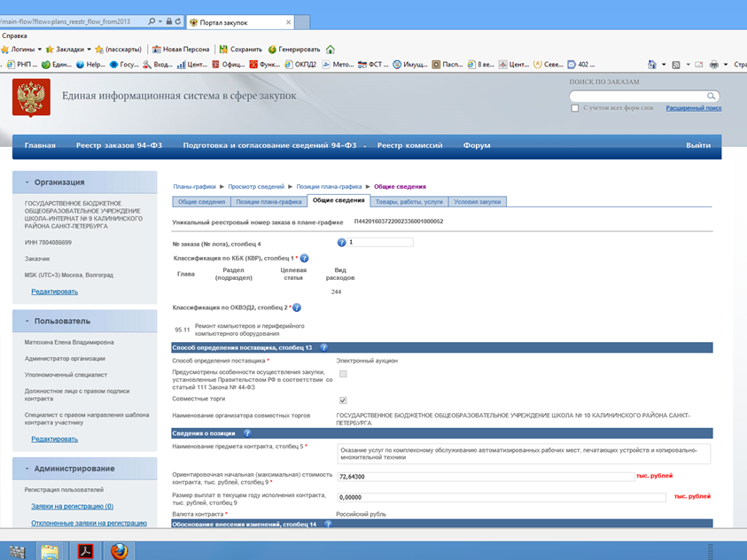The width and height of the screenshot is (747, 560).
Task: Open the print options dropdown arrow
Action: 726,65
